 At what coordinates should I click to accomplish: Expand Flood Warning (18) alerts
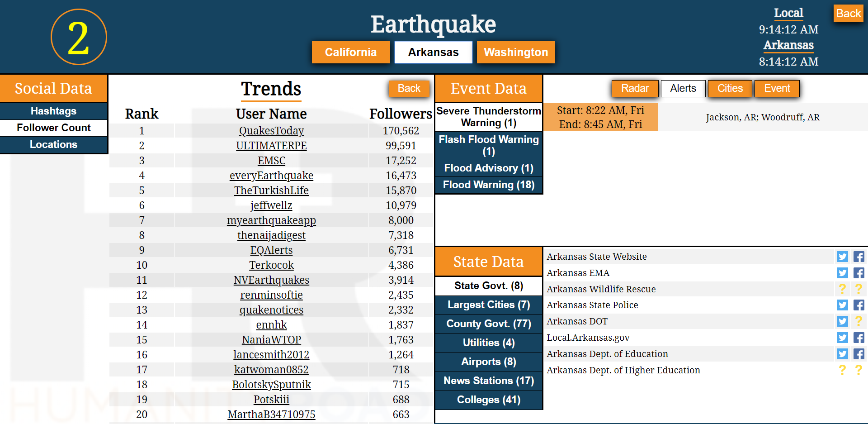[x=488, y=185]
